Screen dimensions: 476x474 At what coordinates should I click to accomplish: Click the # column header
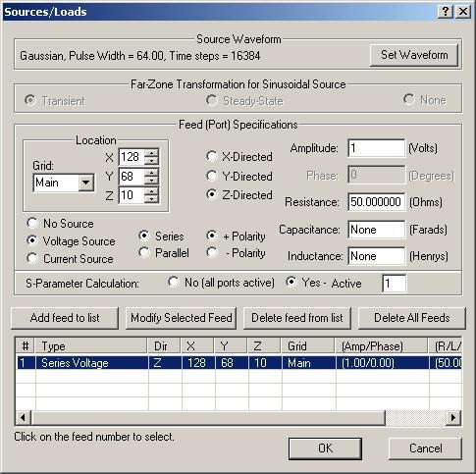(26, 346)
